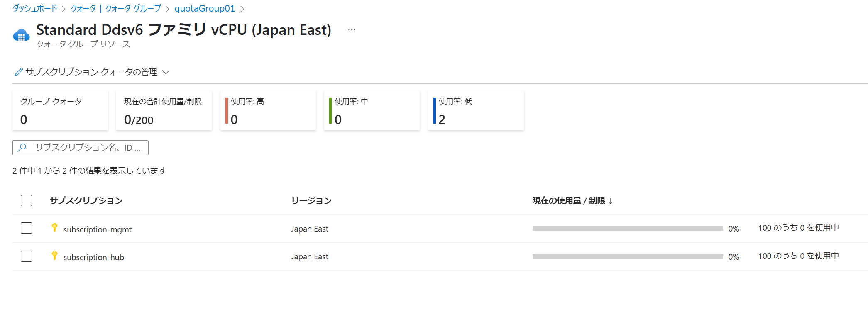Click the quota group cloud icon
The image size is (868, 317).
pos(22,35)
